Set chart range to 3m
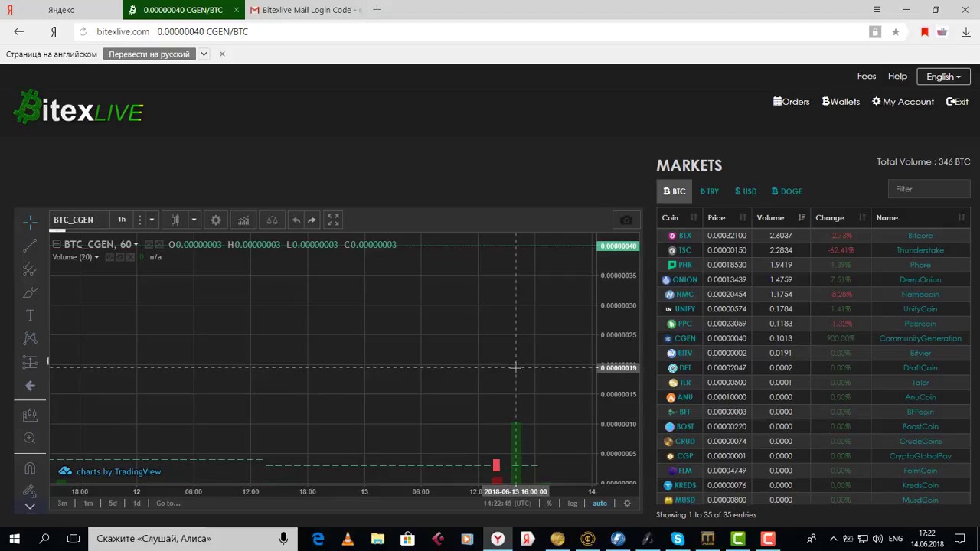The height and width of the screenshot is (551, 980). (x=63, y=503)
